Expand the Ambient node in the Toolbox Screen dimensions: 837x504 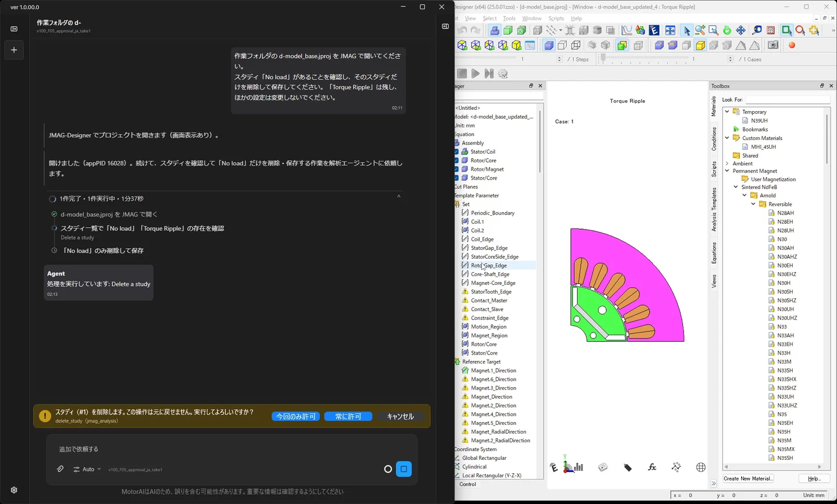727,164
